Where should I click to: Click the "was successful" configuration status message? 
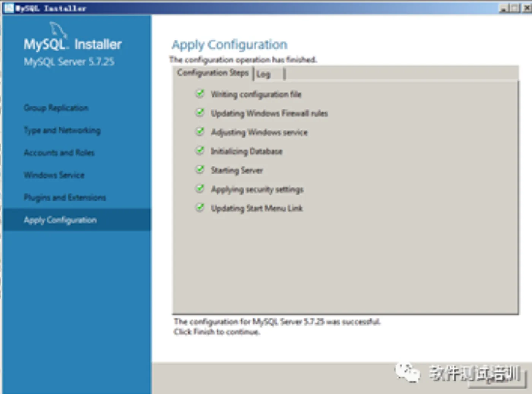click(x=277, y=322)
